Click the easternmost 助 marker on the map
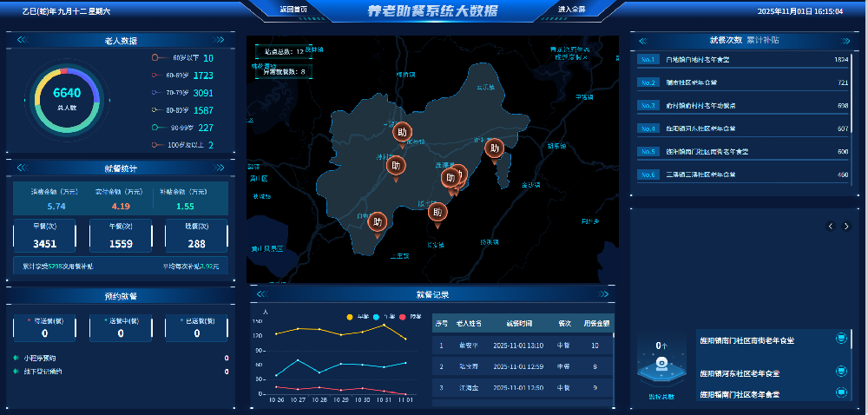Screen dimensions: 868x415 (x=494, y=148)
